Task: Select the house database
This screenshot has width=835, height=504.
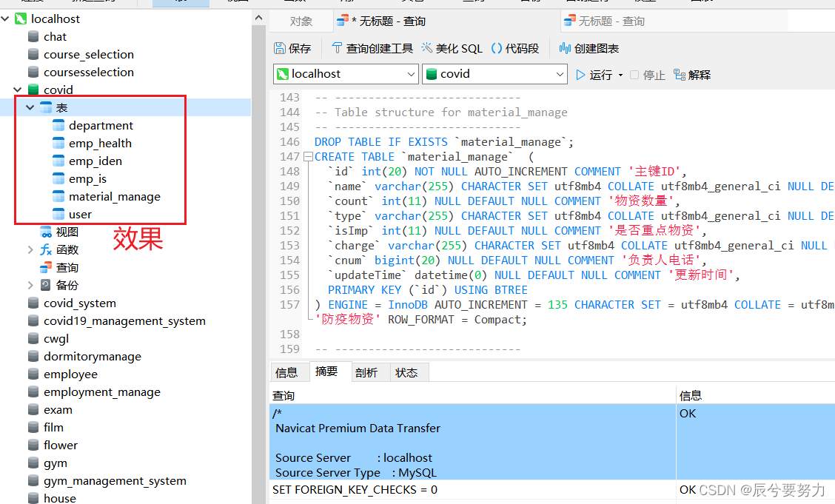Action: (60, 498)
